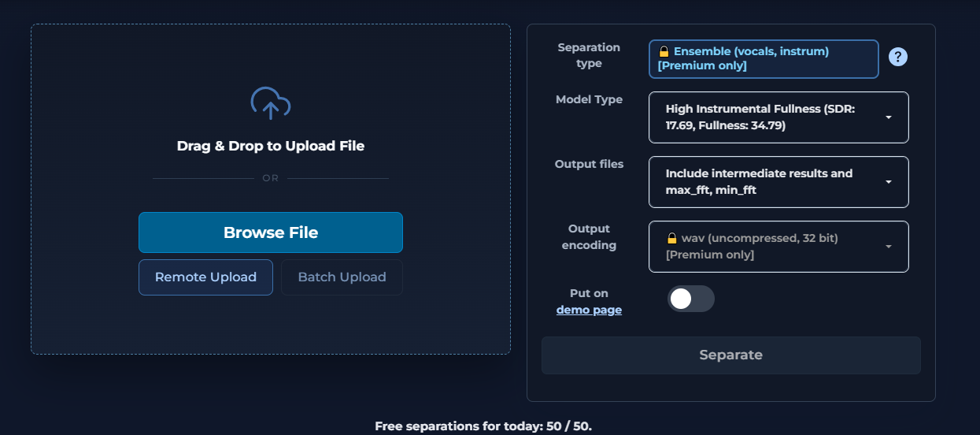Click the Browse File button
The width and height of the screenshot is (980, 435).
pos(271,232)
